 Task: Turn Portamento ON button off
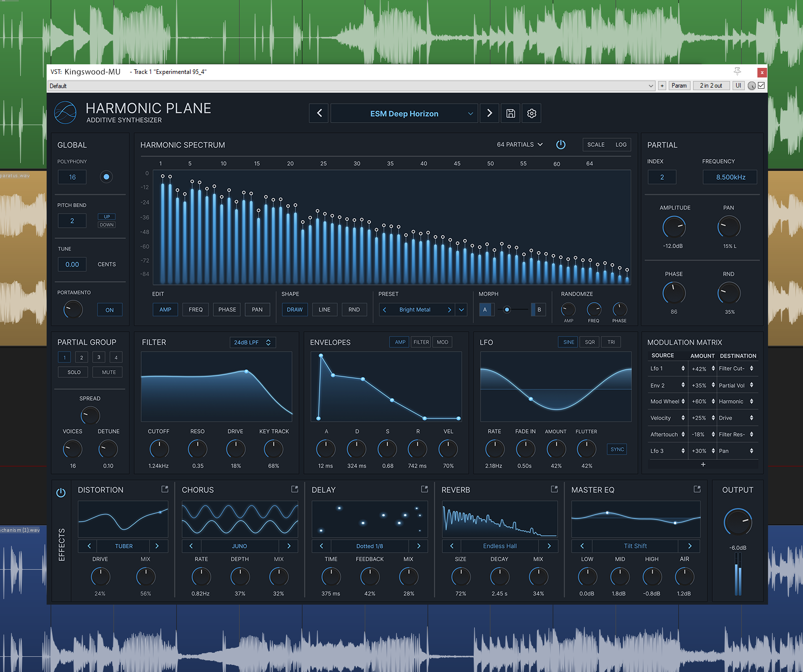pyautogui.click(x=109, y=310)
